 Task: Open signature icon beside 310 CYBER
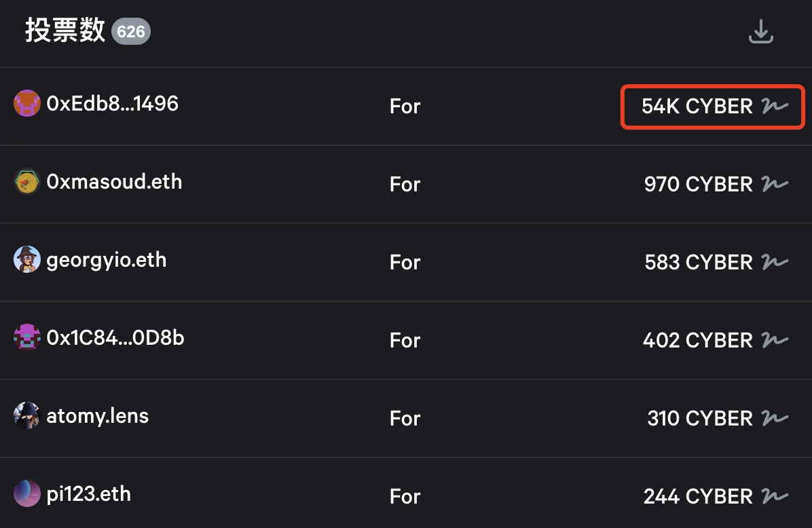click(774, 418)
